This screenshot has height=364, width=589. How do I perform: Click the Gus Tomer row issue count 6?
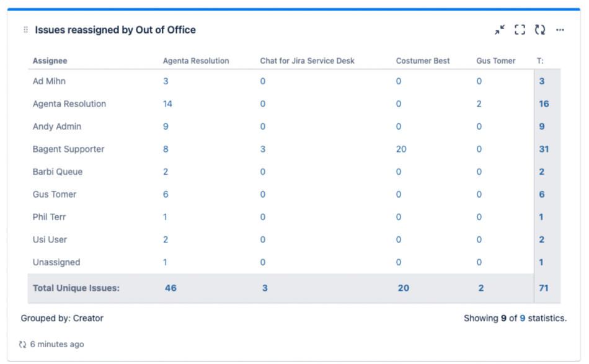point(166,194)
